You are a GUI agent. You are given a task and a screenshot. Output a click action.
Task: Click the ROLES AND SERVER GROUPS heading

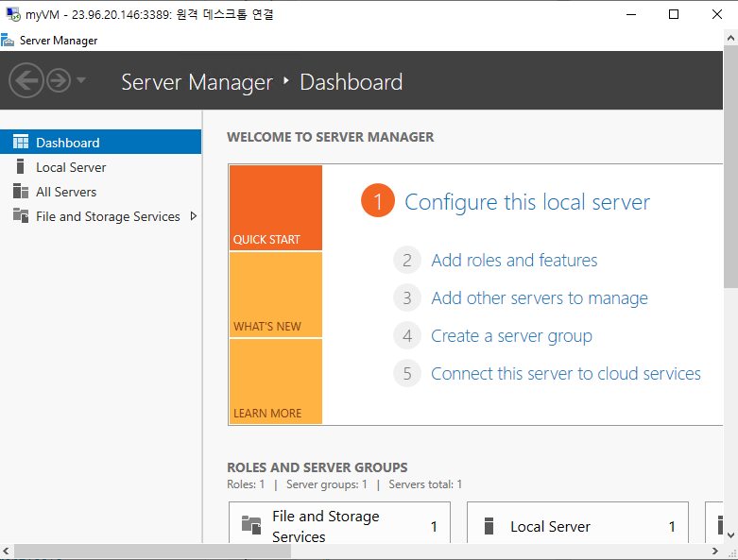click(x=318, y=467)
